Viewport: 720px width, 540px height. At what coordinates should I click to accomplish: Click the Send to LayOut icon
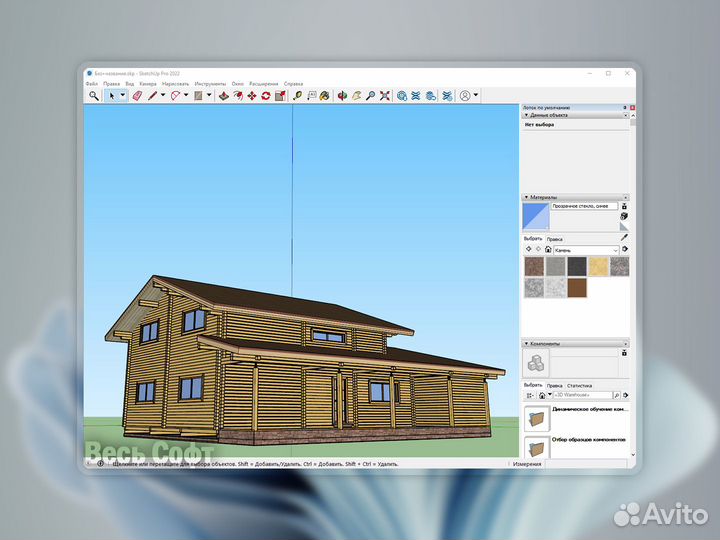(x=430, y=96)
